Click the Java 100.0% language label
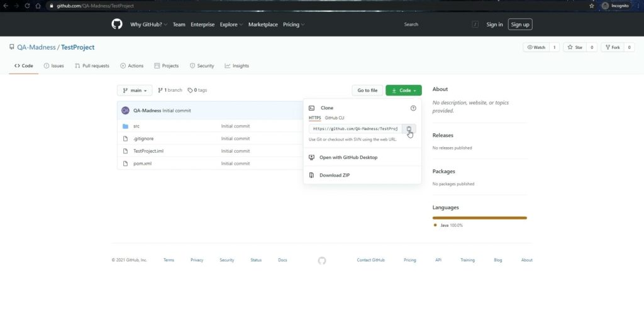 coord(451,225)
